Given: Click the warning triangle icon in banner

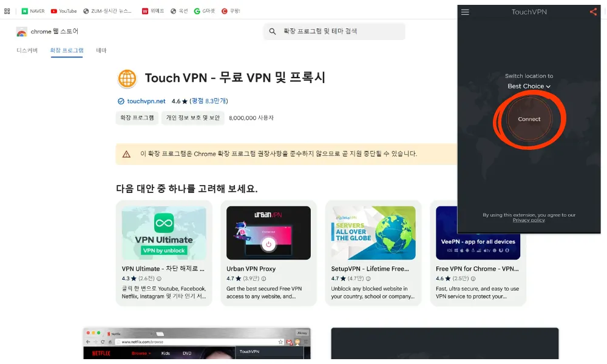Looking at the screenshot, I should [x=126, y=154].
